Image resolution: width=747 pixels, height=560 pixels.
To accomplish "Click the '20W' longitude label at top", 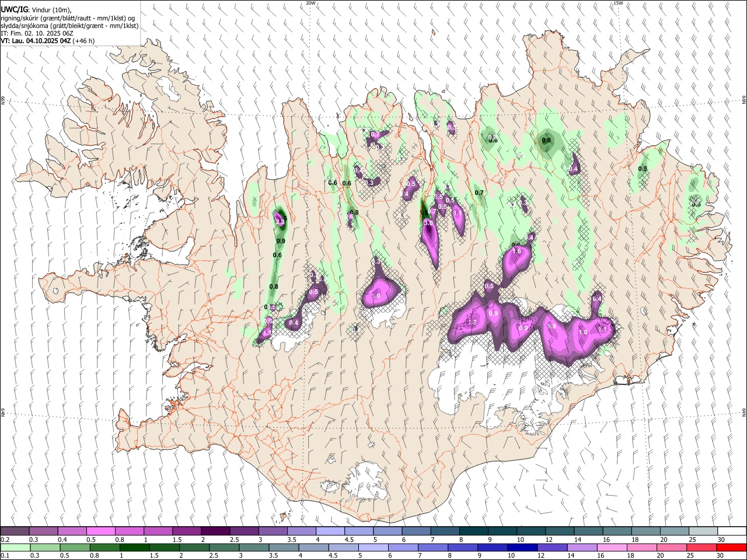I will click(x=311, y=3).
